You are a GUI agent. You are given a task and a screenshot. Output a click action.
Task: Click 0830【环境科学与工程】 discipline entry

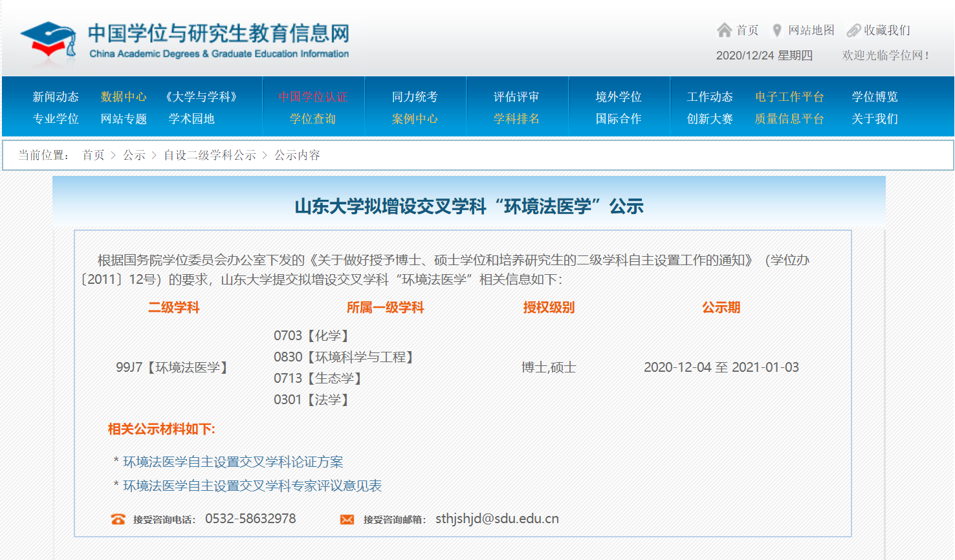coord(346,357)
